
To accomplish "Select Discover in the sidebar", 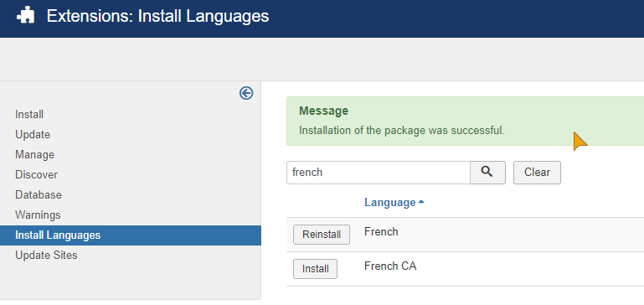I will click(x=36, y=174).
